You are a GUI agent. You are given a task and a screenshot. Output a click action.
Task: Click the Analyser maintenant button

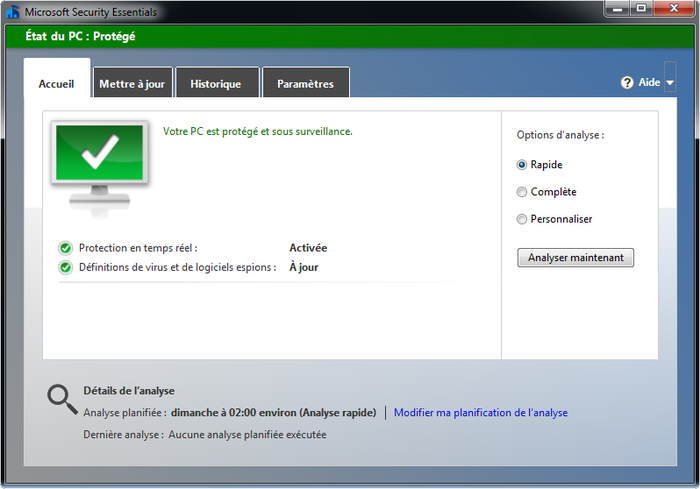[x=575, y=258]
